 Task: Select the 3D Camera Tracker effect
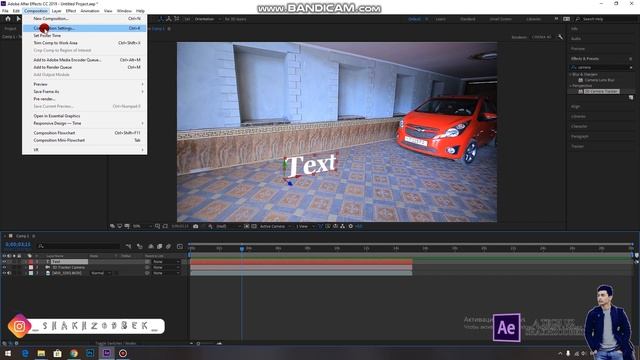click(x=601, y=91)
